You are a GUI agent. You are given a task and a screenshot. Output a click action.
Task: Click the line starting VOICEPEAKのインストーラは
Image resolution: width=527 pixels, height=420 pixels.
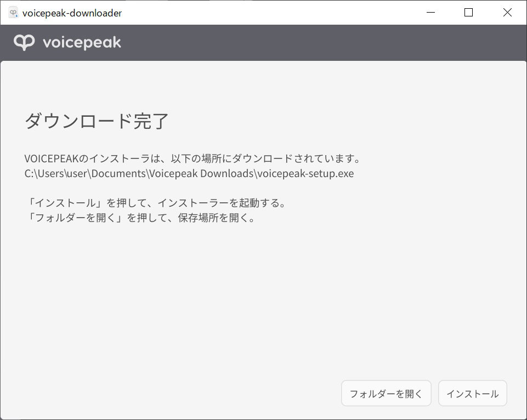point(193,158)
